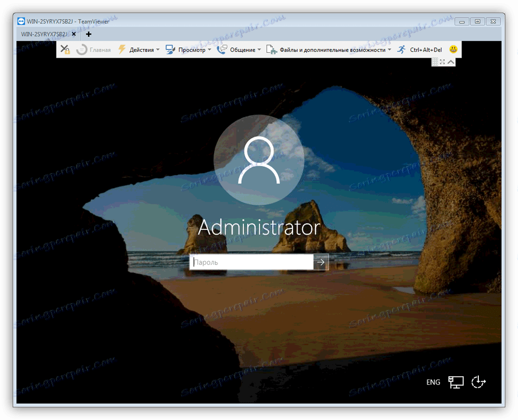Click the Administrator user avatar
The width and height of the screenshot is (518, 420).
pos(258,160)
